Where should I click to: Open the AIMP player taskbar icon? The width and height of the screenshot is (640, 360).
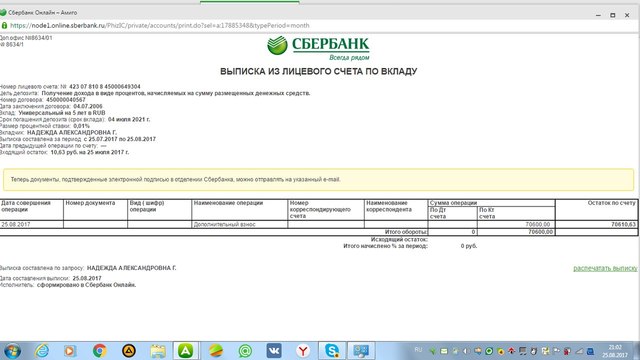[x=129, y=351]
